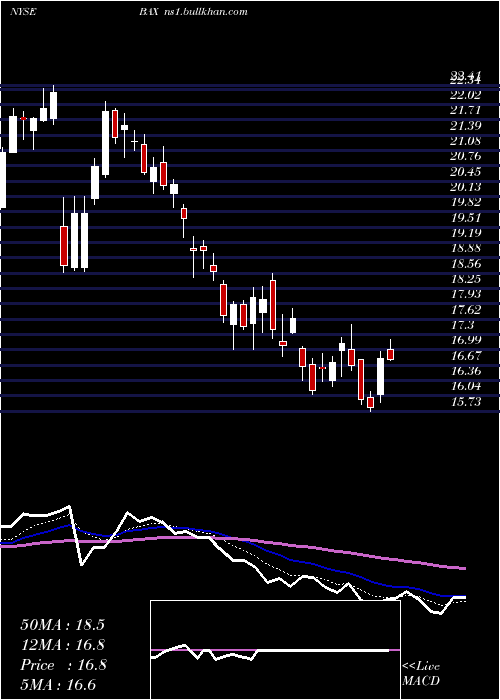This screenshot has height=700, width=500.
Task: Click inside the MACD inset chart box
Action: [275, 650]
